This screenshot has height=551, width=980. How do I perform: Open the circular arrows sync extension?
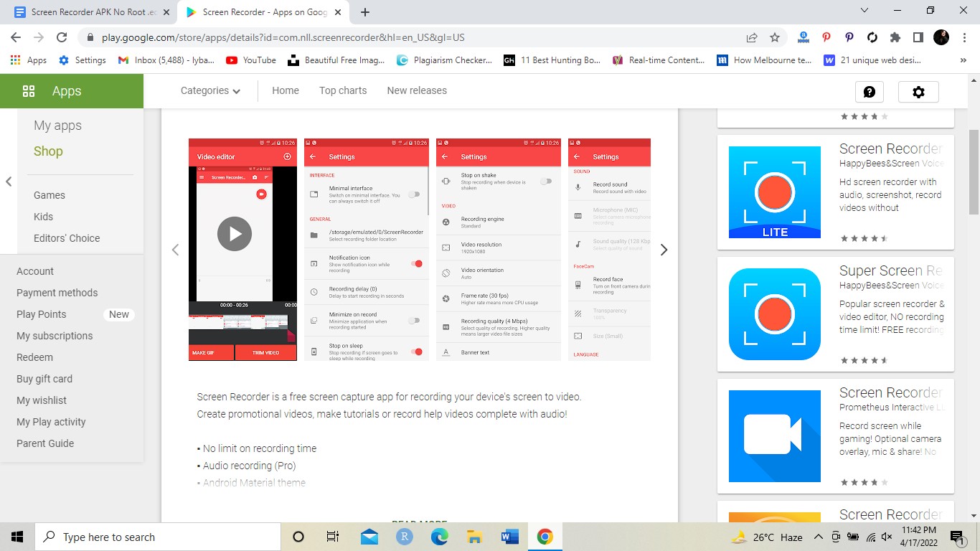tap(872, 37)
